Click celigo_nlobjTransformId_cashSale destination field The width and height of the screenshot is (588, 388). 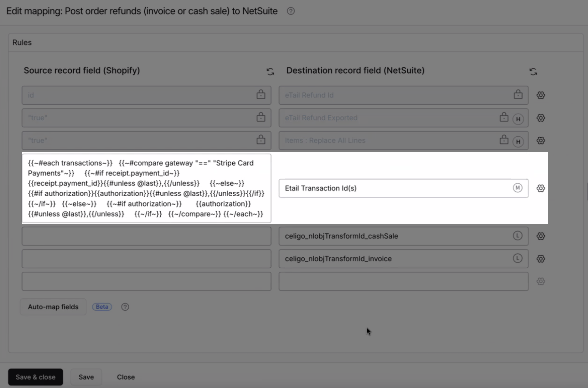[x=404, y=236]
